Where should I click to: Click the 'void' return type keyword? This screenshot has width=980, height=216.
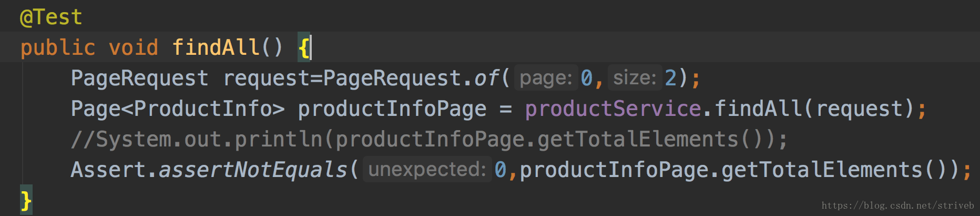(x=134, y=47)
